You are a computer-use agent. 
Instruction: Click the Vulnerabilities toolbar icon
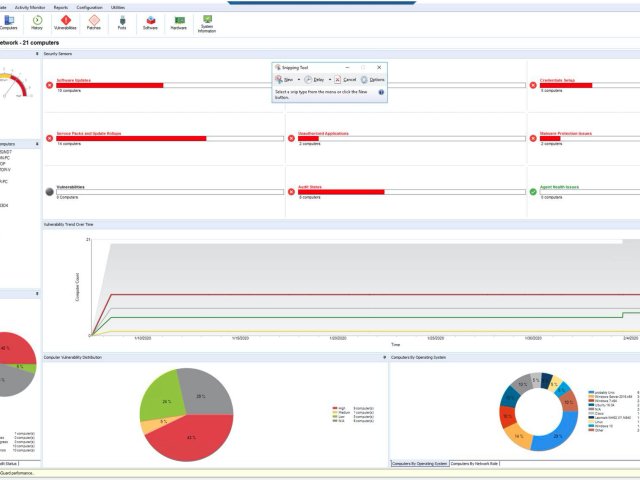(x=65, y=21)
